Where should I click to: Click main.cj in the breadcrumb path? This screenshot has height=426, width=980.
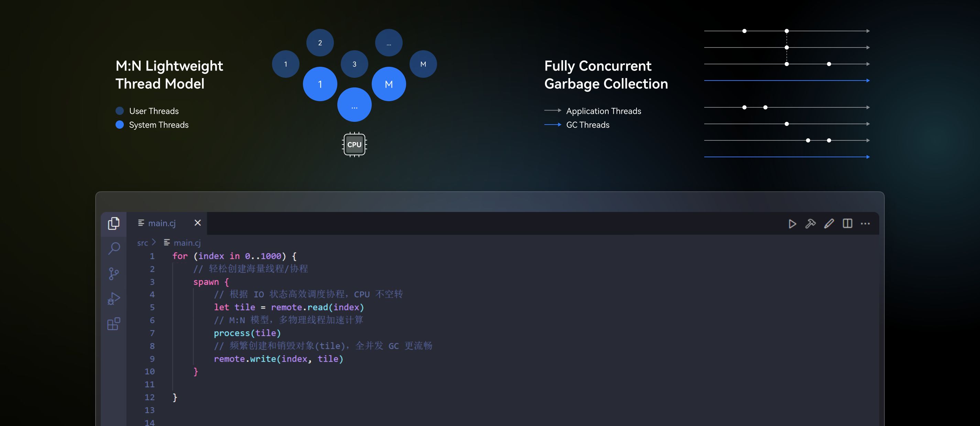pos(187,243)
